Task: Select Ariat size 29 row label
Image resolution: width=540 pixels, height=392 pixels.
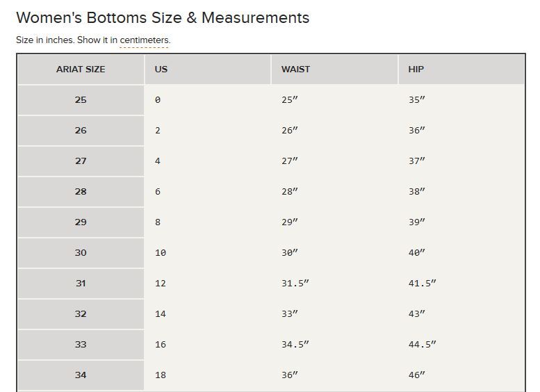Action: [x=81, y=222]
